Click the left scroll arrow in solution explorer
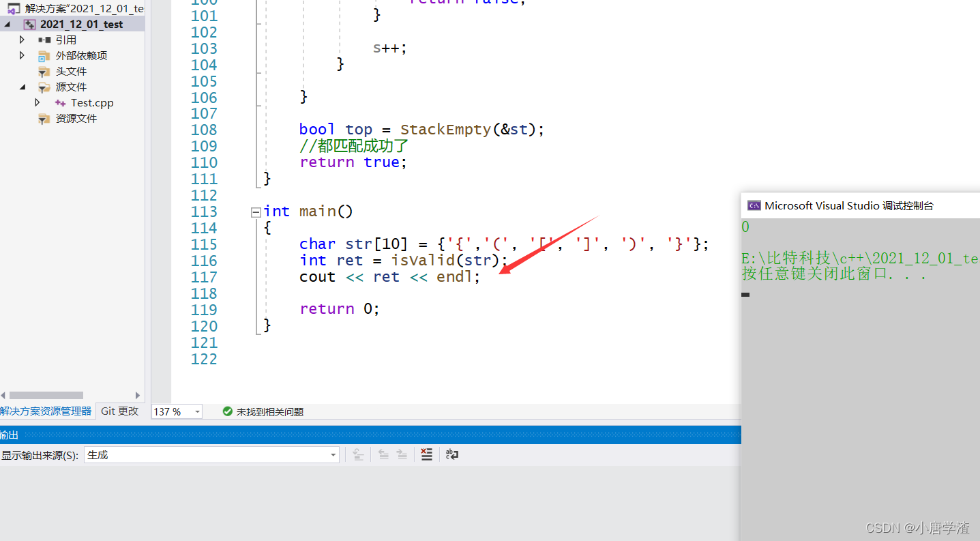The width and height of the screenshot is (980, 541). (x=3, y=395)
